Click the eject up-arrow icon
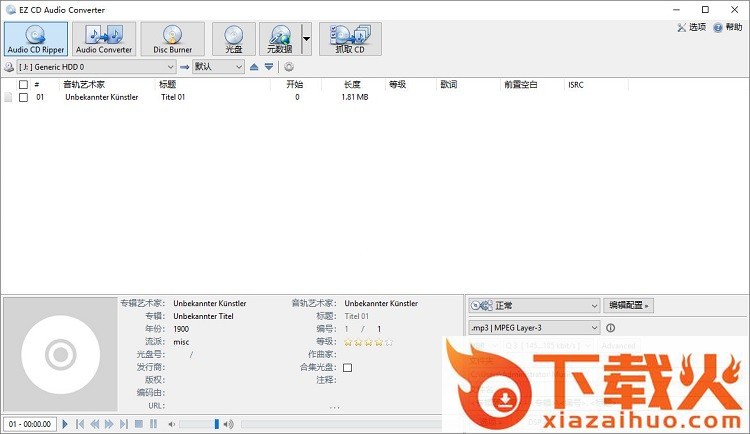The width and height of the screenshot is (750, 434). pos(254,67)
